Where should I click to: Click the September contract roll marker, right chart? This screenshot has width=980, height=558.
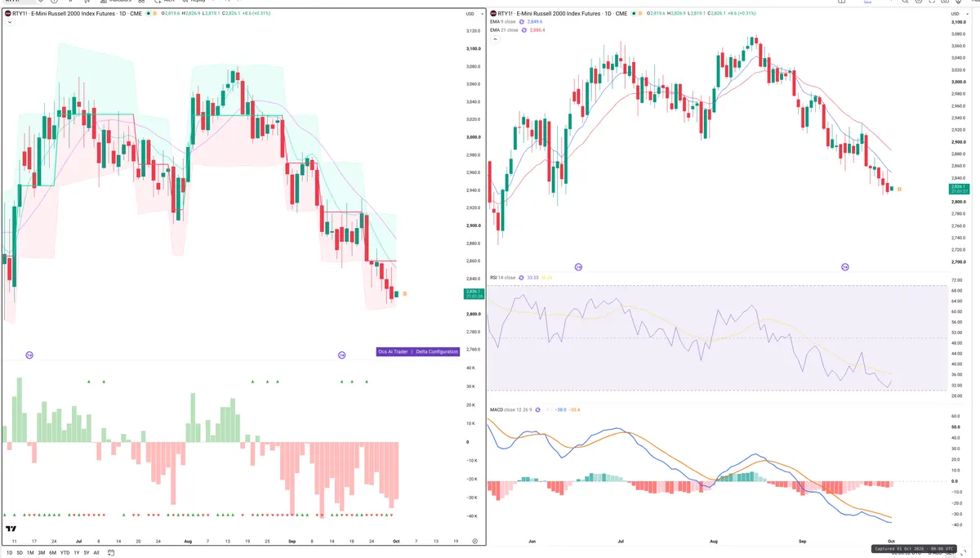coord(845,267)
